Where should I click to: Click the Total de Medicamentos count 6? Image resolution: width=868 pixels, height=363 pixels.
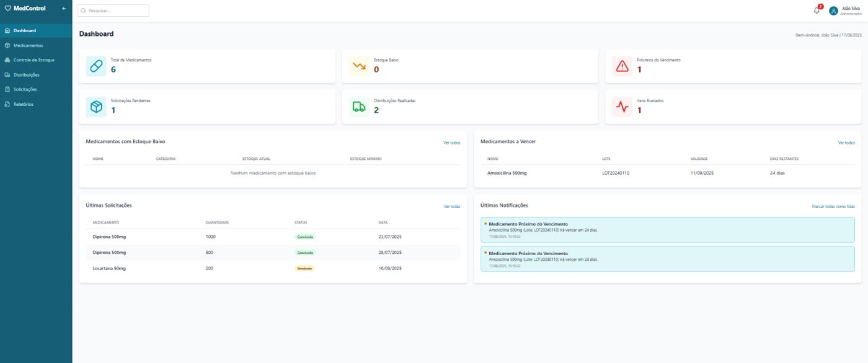pyautogui.click(x=113, y=69)
